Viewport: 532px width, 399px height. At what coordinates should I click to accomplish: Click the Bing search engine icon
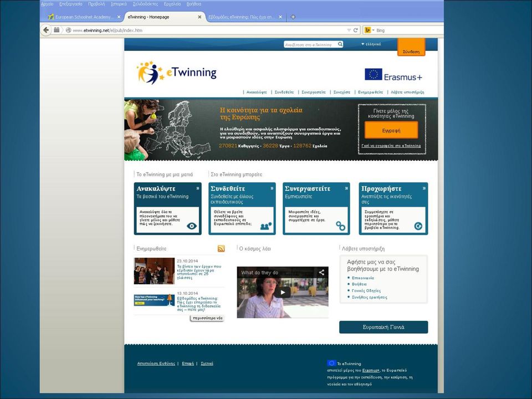coord(367,30)
